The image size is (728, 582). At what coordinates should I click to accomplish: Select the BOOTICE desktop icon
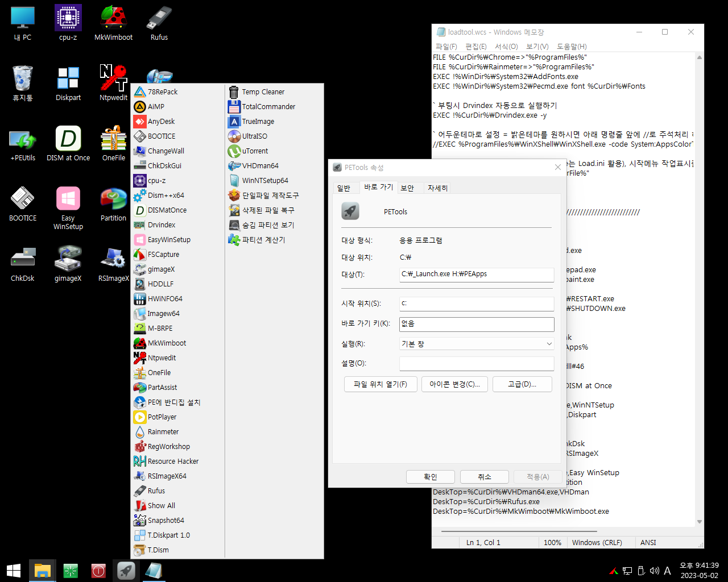coord(23,203)
